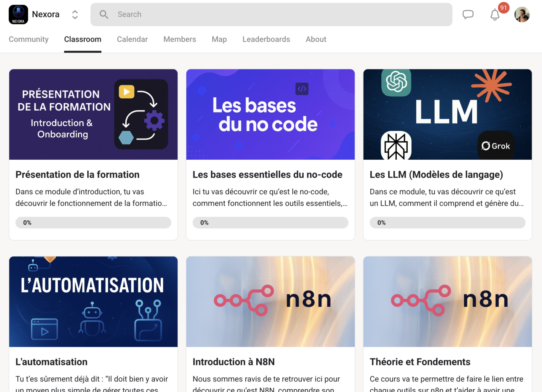Screen dimensions: 542x392
Task: Click the Introduction à N8N title
Action: pyautogui.click(x=234, y=362)
